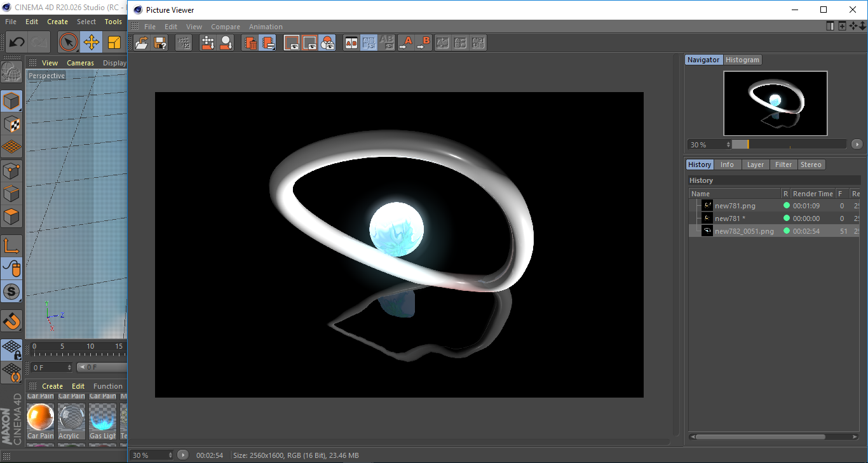This screenshot has height=463, width=868.
Task: Click the Navigator zoom slider
Action: click(x=789, y=145)
